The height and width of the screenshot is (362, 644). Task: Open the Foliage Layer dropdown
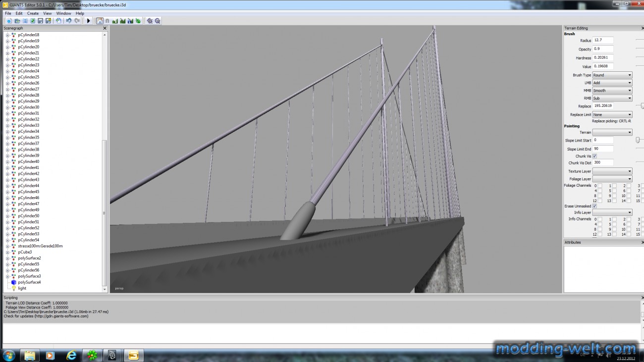coord(612,179)
